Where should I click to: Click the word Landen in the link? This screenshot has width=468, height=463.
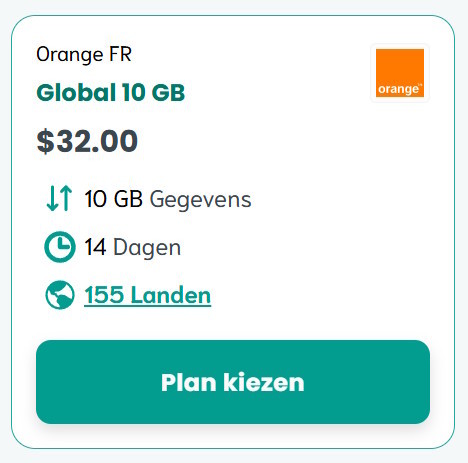171,295
